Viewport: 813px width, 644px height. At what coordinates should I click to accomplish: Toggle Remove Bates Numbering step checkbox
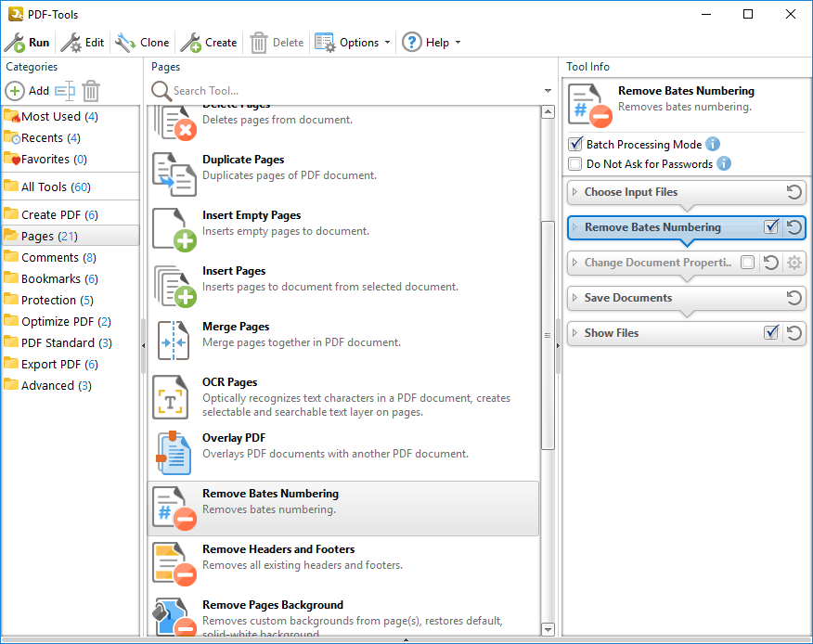771,226
